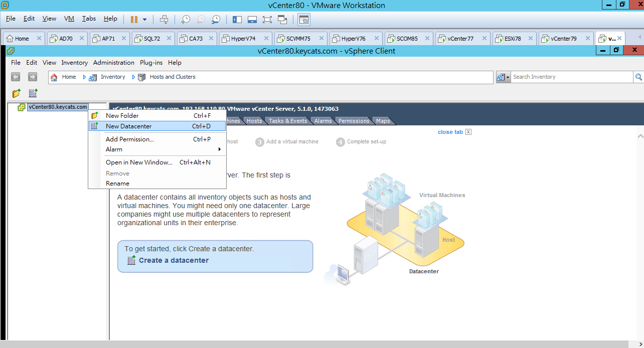Expand the arrow before Inventory breadcrumb
644x348 pixels.
(84, 77)
